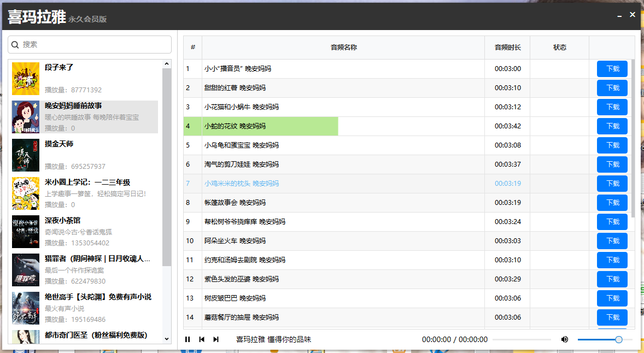644x353 pixels.
Task: Click the playback progress bar
Action: pos(522,339)
